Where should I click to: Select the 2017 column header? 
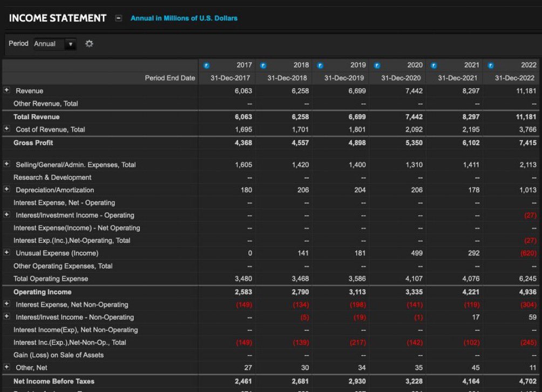point(244,65)
